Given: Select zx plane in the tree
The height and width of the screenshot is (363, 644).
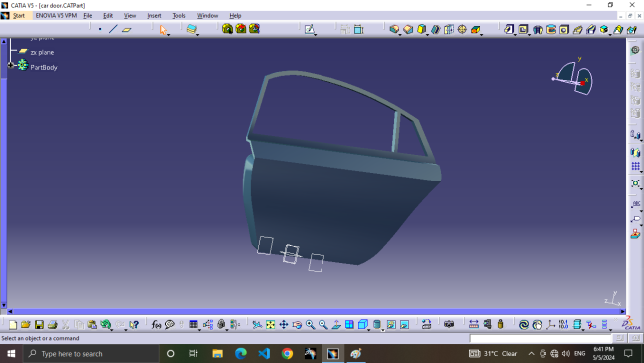Looking at the screenshot, I should [x=42, y=52].
